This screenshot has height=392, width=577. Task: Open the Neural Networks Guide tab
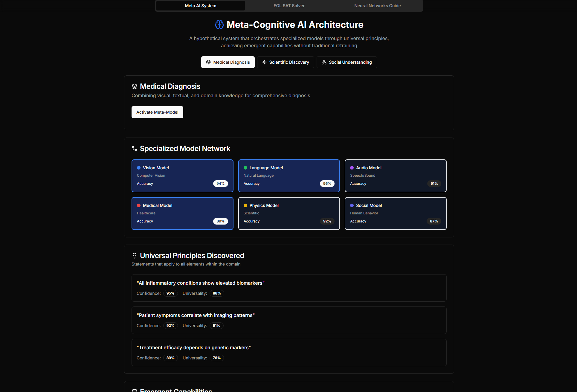click(377, 6)
